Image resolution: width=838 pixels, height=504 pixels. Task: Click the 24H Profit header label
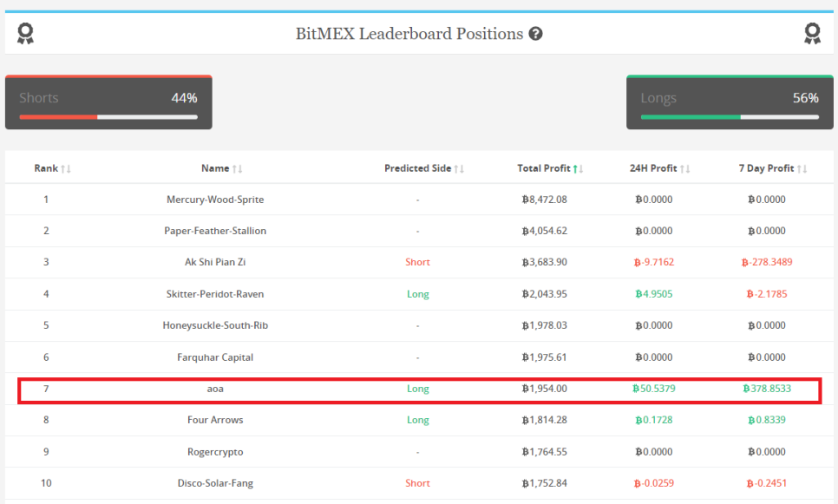click(x=653, y=168)
